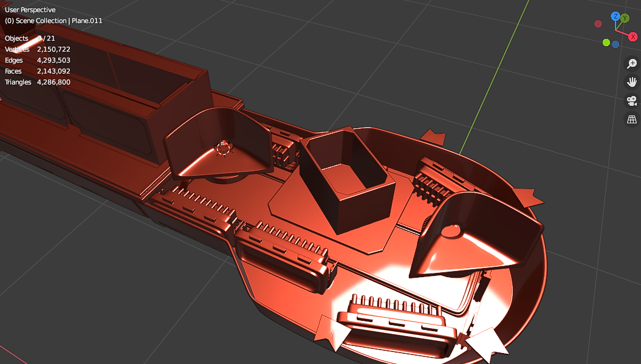Click the Vertices count 2,150,722
Screen dimensions: 641x364
(53, 49)
